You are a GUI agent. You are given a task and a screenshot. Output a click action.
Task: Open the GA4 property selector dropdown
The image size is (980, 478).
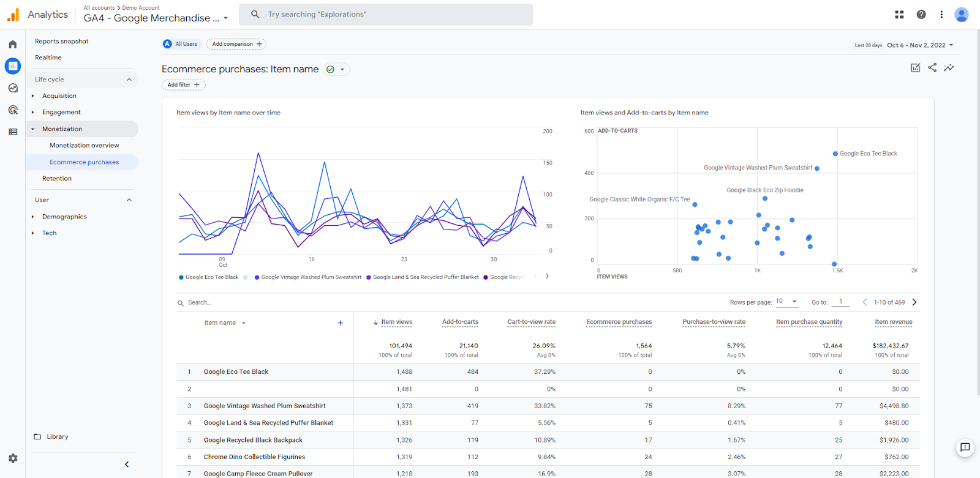click(156, 18)
